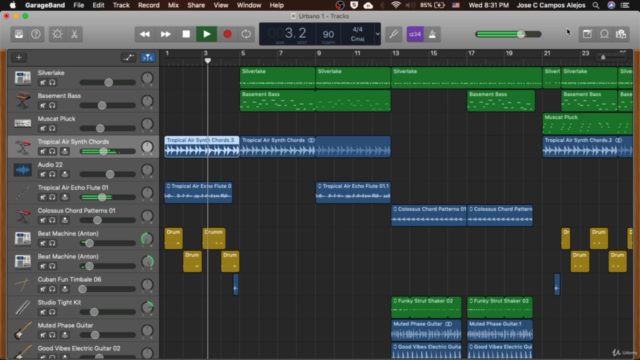Click the Audio 22 pan knob
The height and width of the screenshot is (360, 640).
point(147,170)
